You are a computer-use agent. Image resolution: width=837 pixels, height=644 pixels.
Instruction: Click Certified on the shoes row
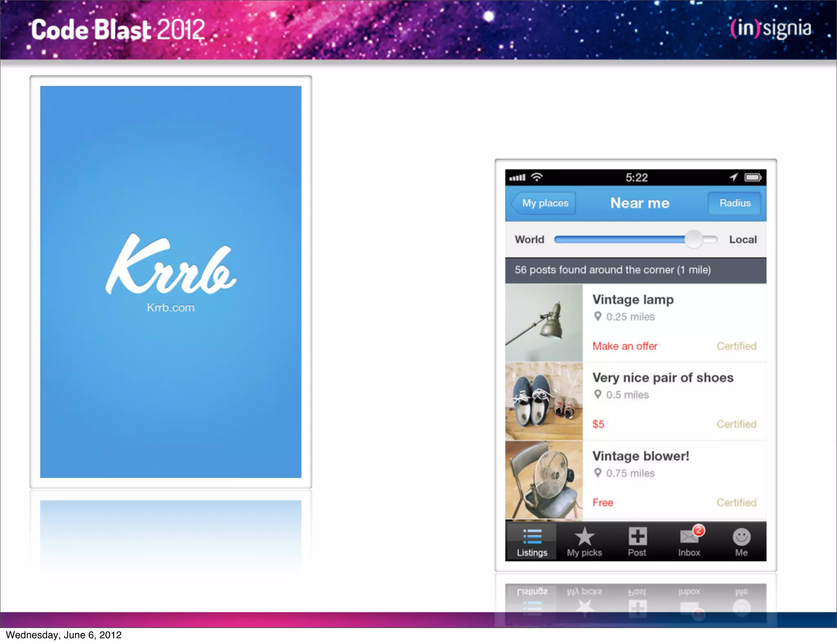point(736,424)
